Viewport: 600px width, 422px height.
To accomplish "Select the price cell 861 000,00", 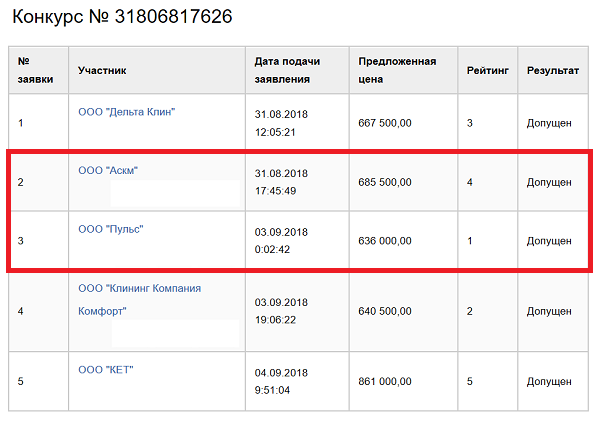I will (385, 381).
